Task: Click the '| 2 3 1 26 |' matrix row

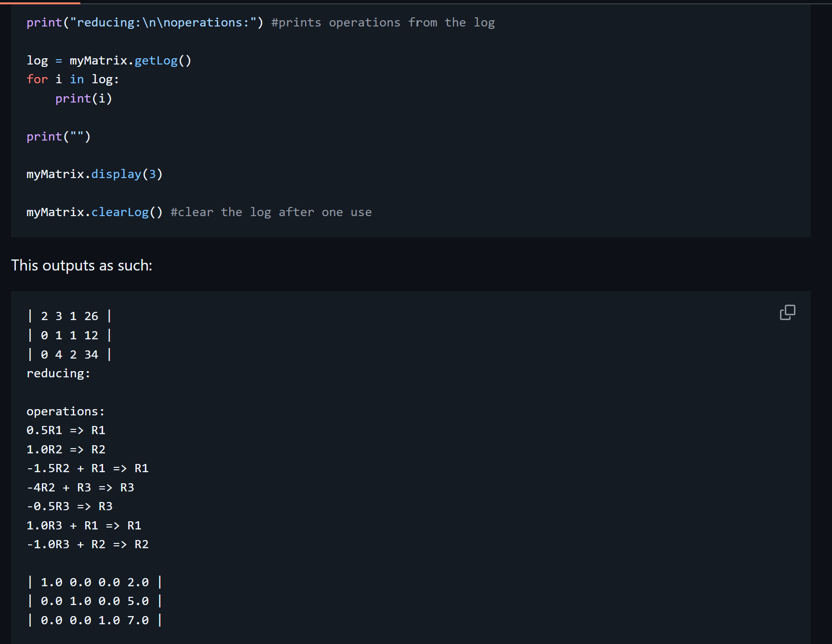Action: coord(69,316)
